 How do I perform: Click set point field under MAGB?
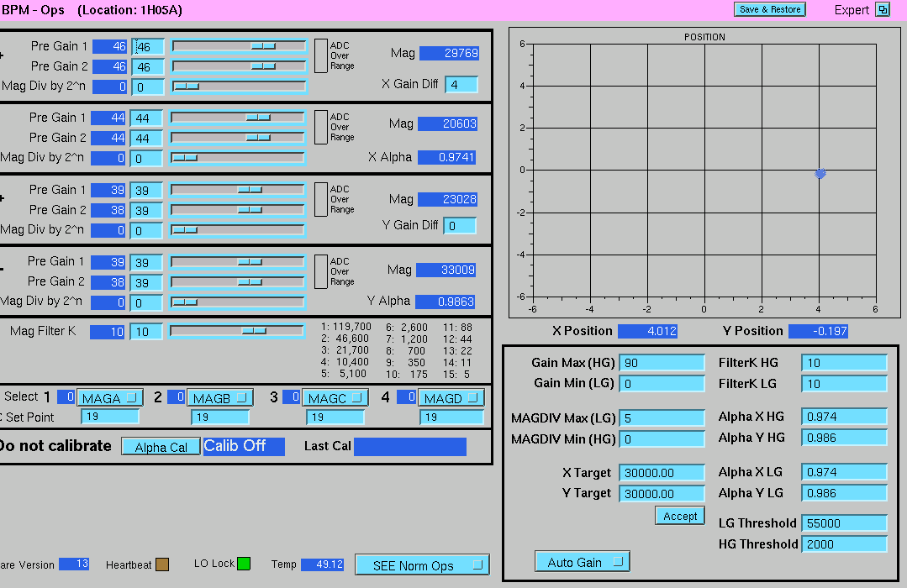coord(219,417)
